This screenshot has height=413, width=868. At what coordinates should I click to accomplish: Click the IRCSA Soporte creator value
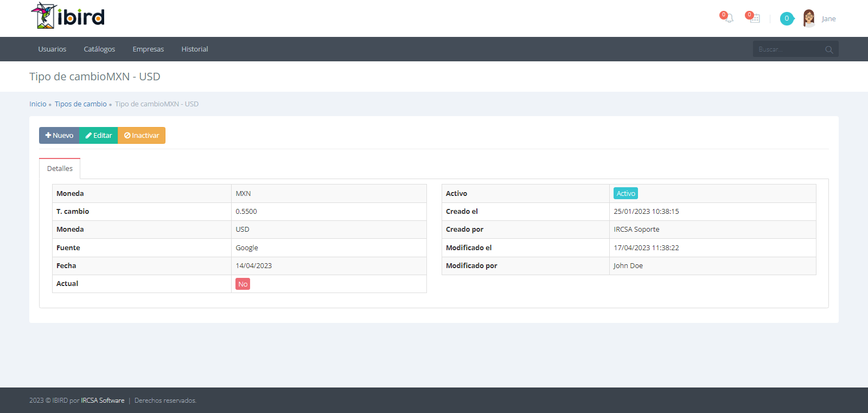tap(636, 229)
